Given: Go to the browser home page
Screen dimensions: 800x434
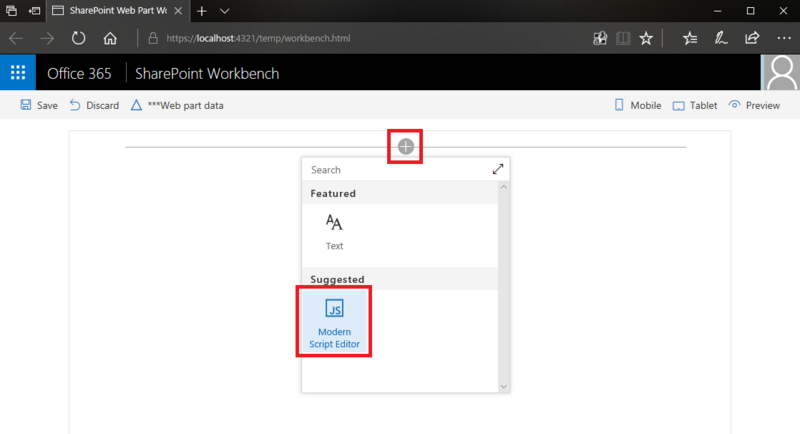Looking at the screenshot, I should click(x=110, y=38).
